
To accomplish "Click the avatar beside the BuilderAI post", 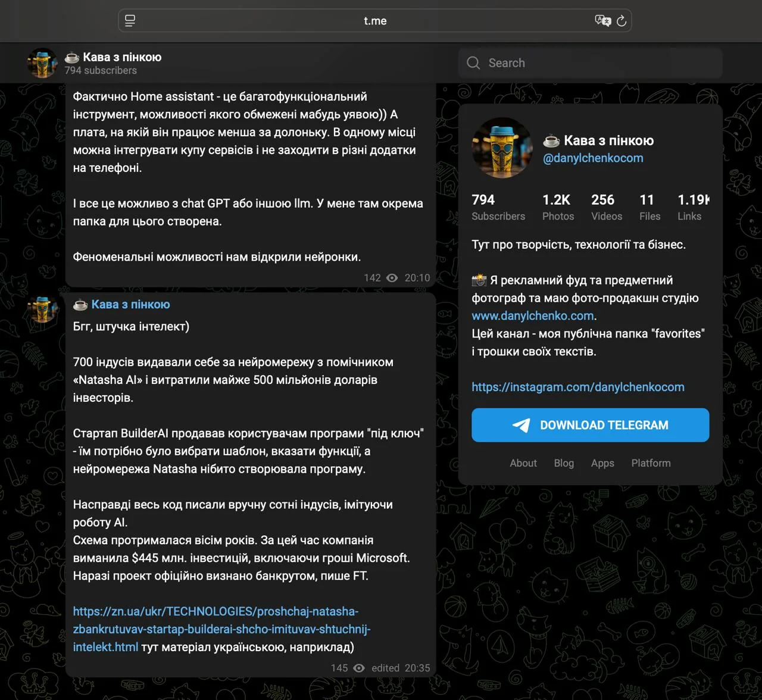I will [x=42, y=310].
